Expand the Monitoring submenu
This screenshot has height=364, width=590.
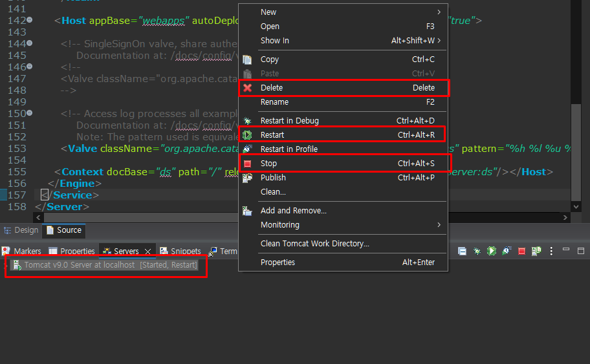[x=343, y=225]
